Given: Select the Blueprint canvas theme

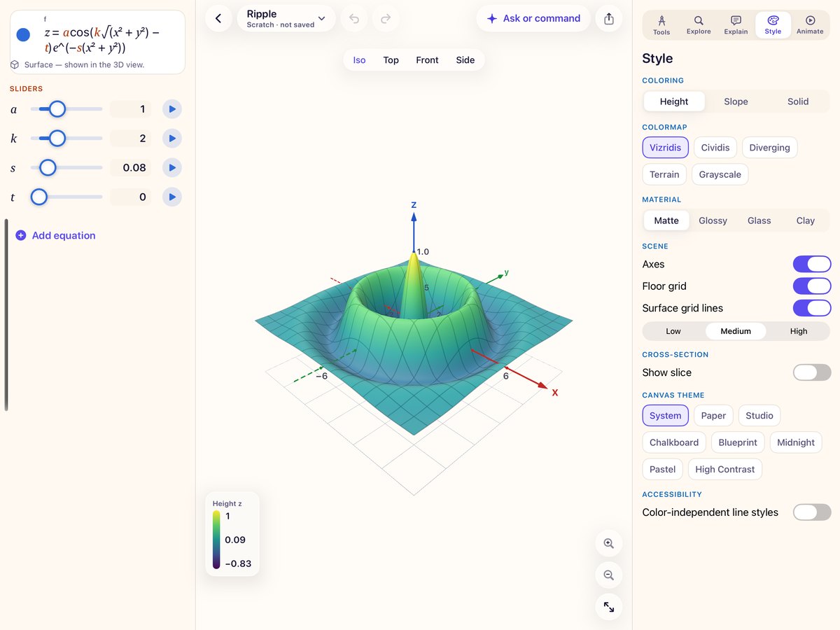Looking at the screenshot, I should click(x=738, y=442).
